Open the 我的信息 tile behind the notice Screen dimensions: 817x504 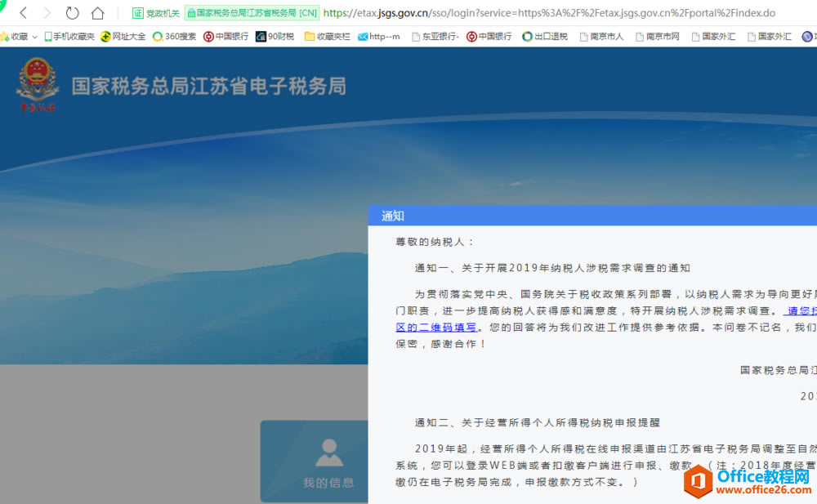tap(315, 462)
